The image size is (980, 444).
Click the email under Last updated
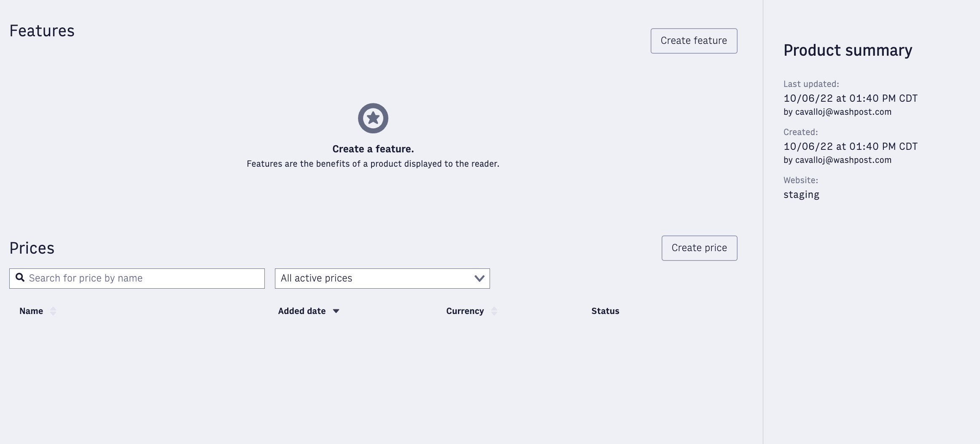(x=843, y=112)
